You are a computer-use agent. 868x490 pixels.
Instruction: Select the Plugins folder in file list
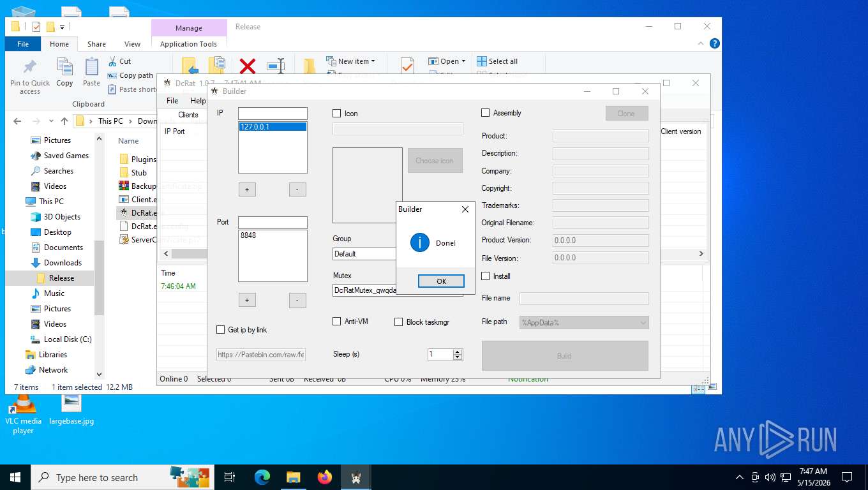coord(138,160)
